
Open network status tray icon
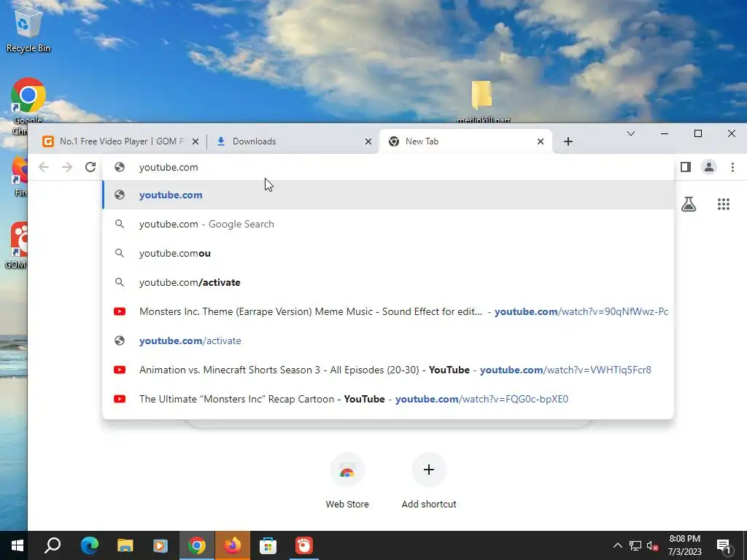(x=635, y=545)
